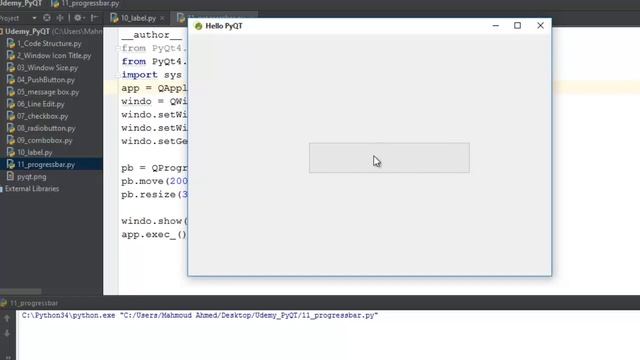The width and height of the screenshot is (640, 360).
Task: Open 09_combobox.py file
Action: pos(44,140)
